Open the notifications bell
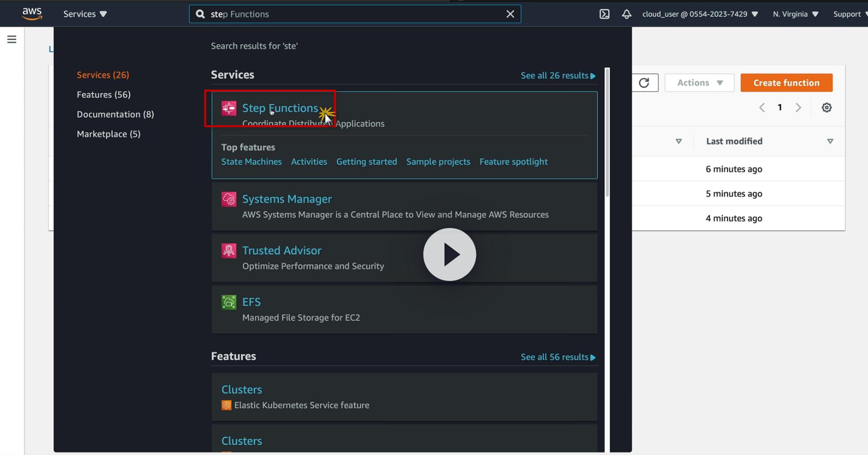This screenshot has width=868, height=455. pyautogui.click(x=627, y=14)
